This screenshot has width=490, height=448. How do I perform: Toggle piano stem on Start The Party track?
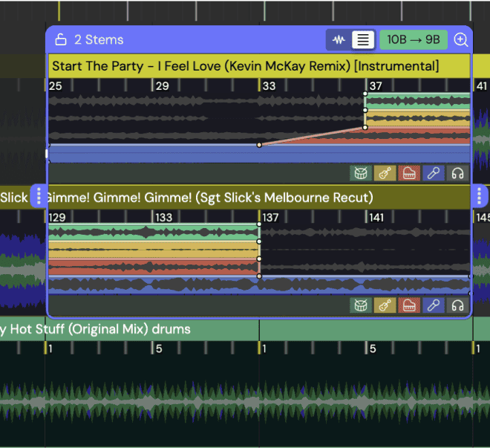tap(409, 173)
